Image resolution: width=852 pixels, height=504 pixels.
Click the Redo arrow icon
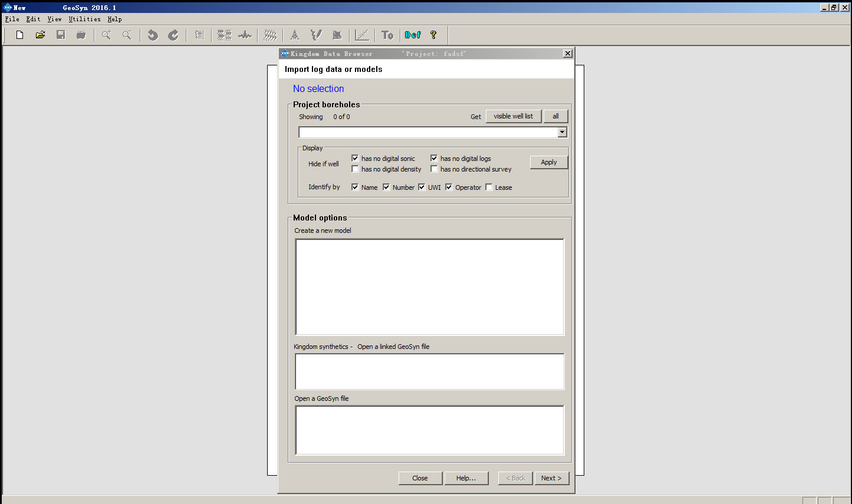(173, 35)
